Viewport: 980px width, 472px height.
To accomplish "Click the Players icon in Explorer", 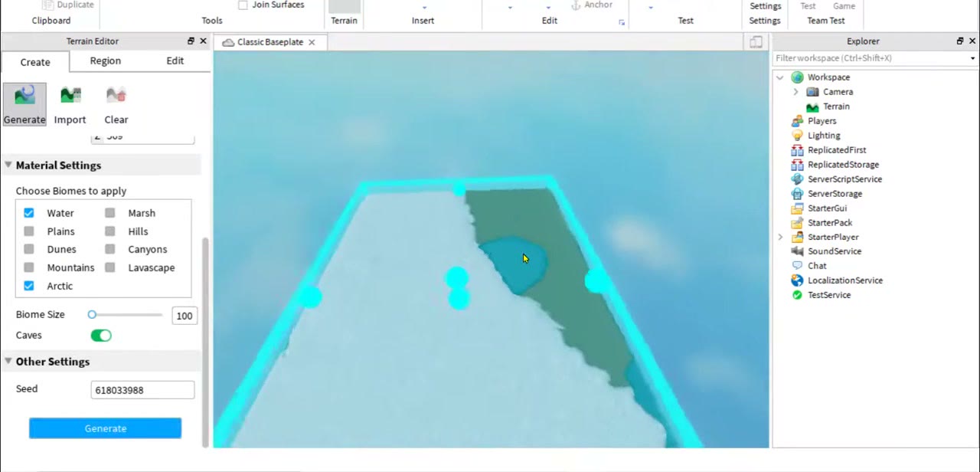I will [x=797, y=121].
